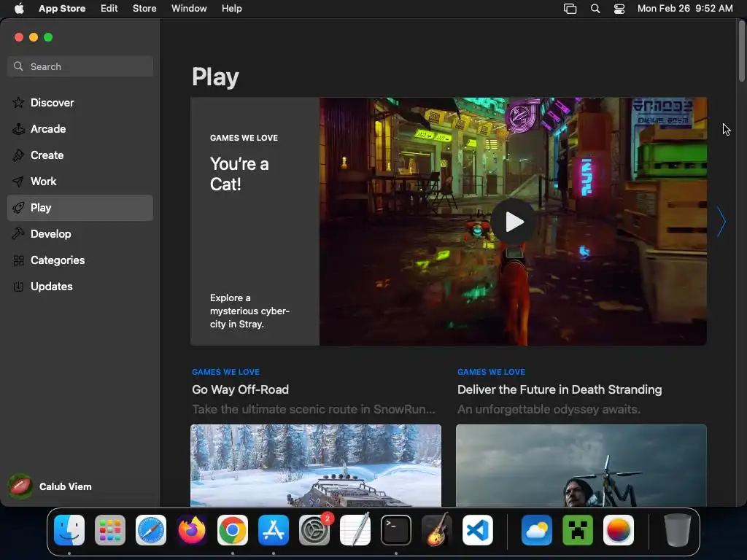
Task: Click the Play rocket icon
Action: click(x=18, y=208)
